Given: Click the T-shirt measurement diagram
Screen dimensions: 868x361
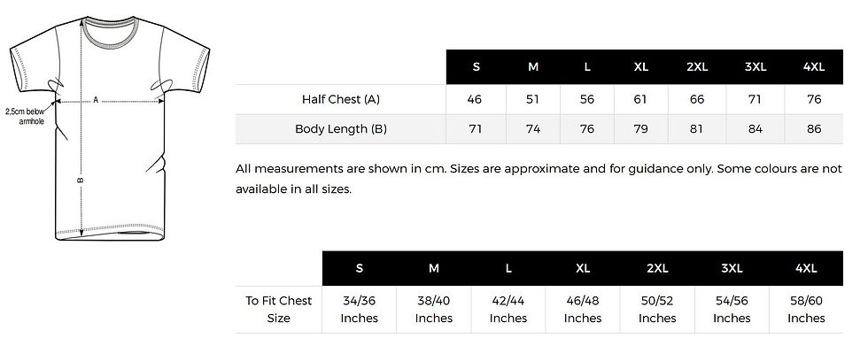Looking at the screenshot, I should (x=109, y=128).
